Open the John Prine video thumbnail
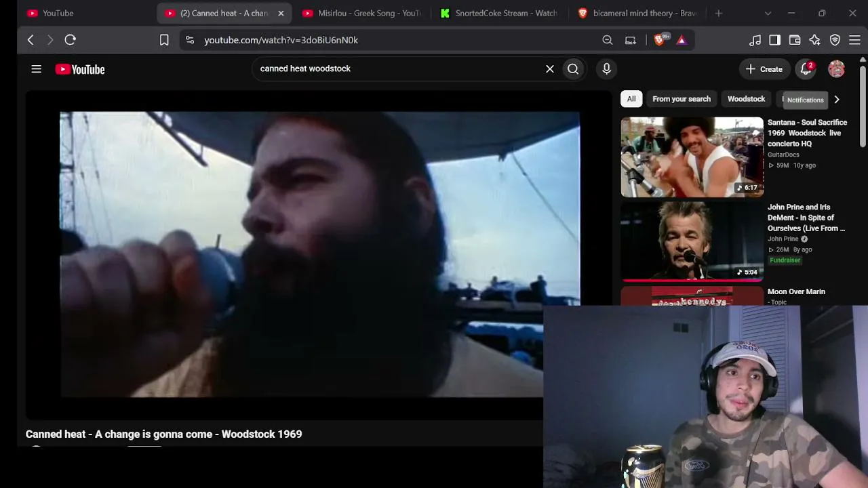The image size is (868, 488). coord(692,241)
